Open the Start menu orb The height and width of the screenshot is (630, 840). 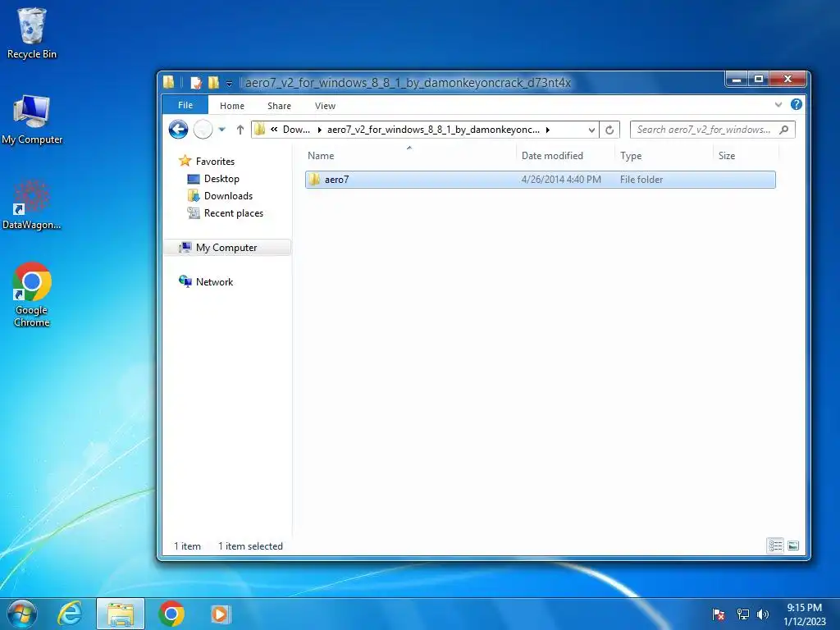[22, 614]
